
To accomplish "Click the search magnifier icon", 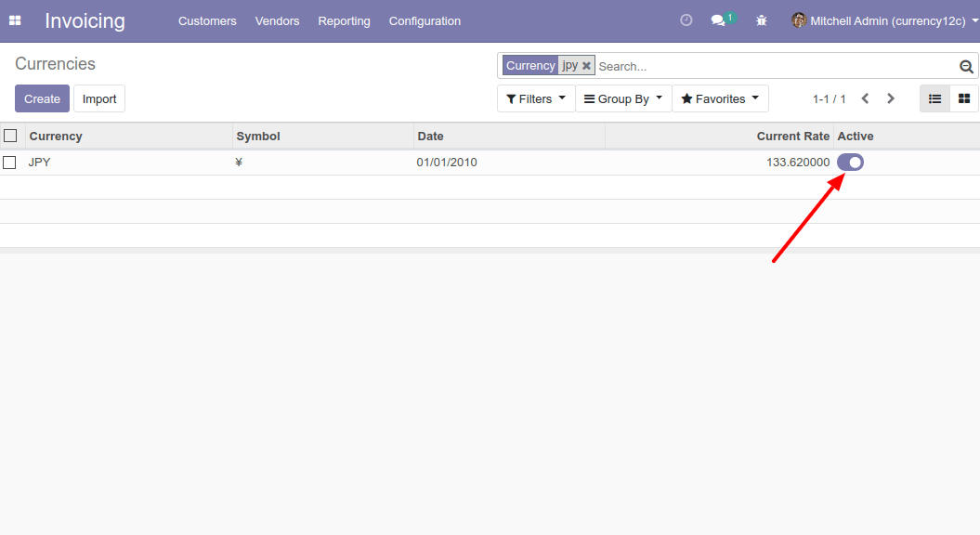I will pyautogui.click(x=966, y=66).
